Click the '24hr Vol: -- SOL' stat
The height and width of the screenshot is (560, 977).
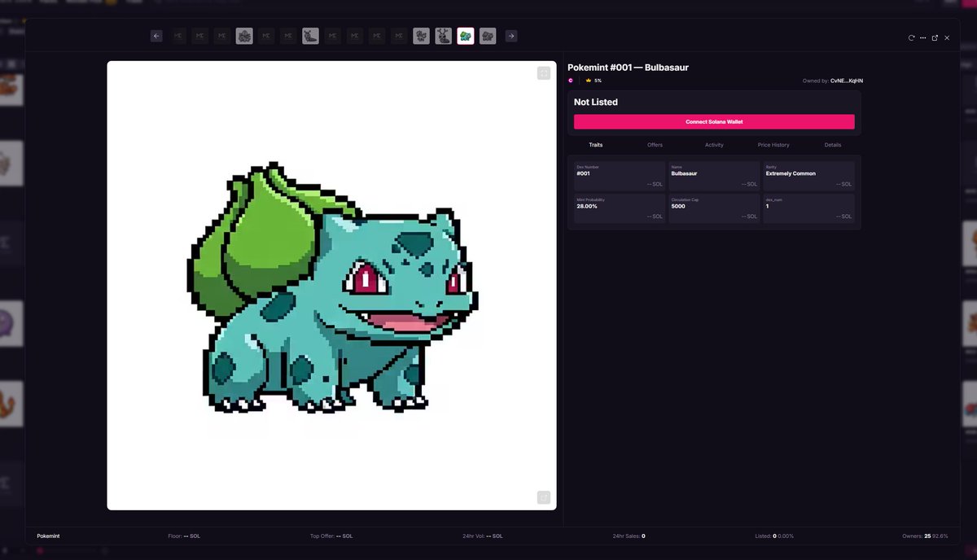(483, 536)
